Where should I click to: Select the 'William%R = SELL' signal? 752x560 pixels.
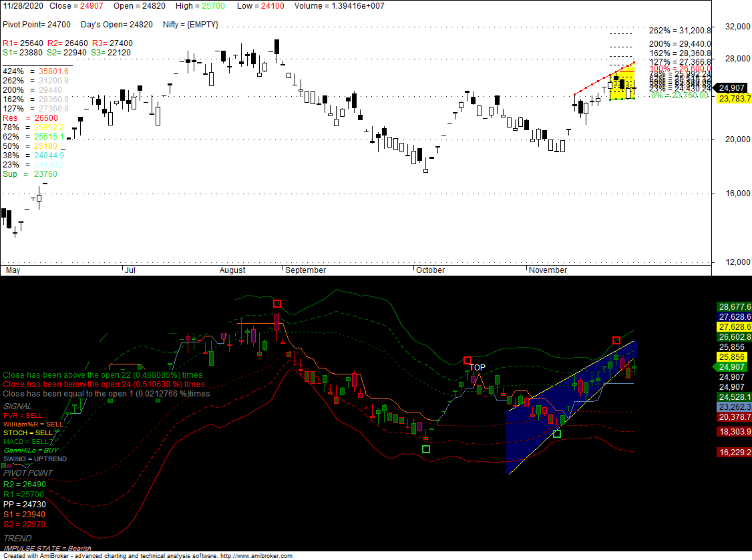pyautogui.click(x=33, y=425)
